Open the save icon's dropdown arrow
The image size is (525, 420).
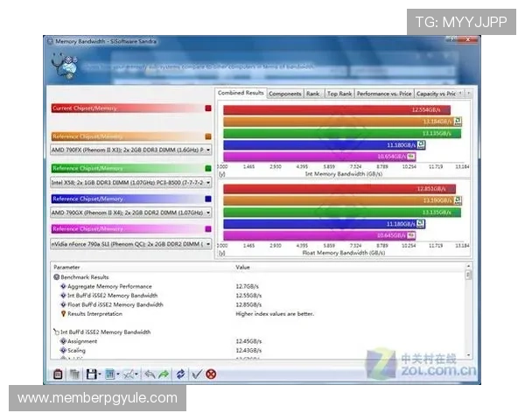pyautogui.click(x=100, y=374)
